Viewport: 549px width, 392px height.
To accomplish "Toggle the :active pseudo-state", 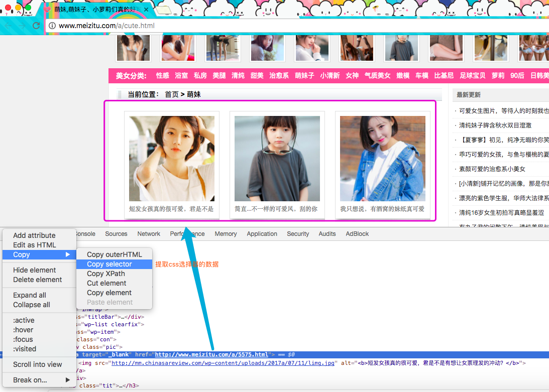I will (24, 320).
